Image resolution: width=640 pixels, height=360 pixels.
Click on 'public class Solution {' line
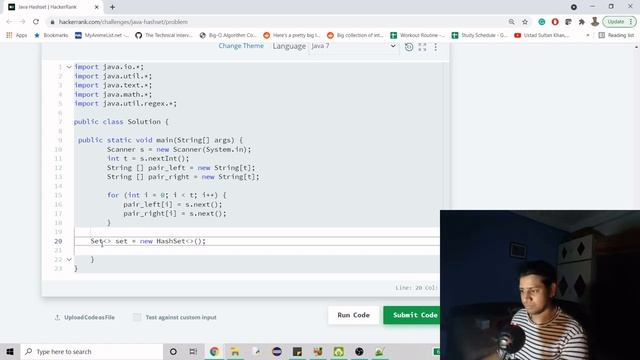121,122
